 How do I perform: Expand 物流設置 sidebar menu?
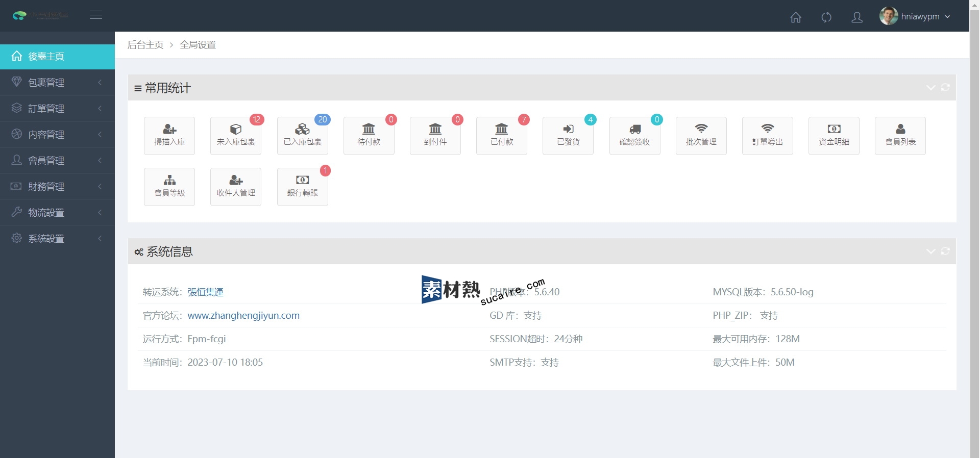pos(57,213)
